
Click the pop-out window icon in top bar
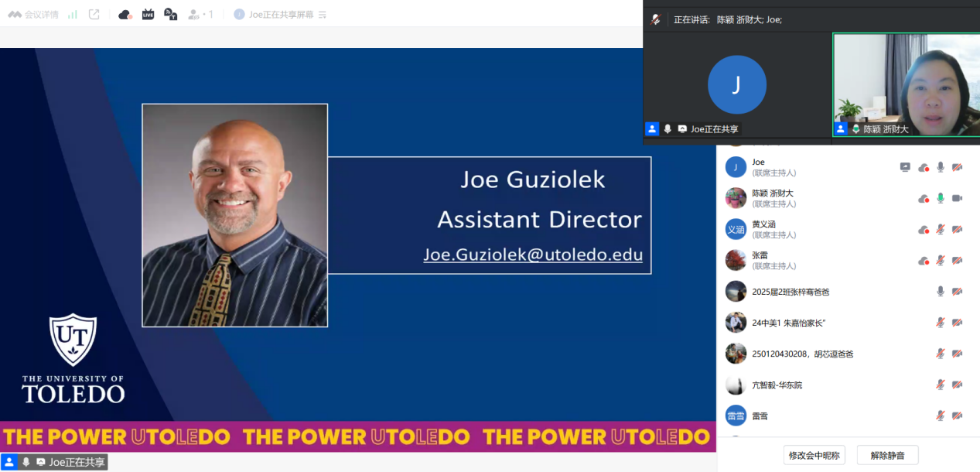pos(94,14)
